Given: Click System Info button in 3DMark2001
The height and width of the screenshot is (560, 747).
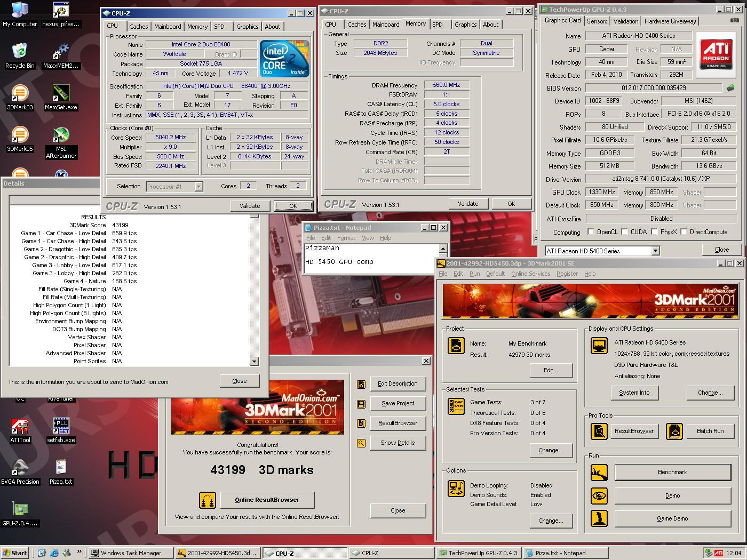Looking at the screenshot, I should tap(634, 393).
